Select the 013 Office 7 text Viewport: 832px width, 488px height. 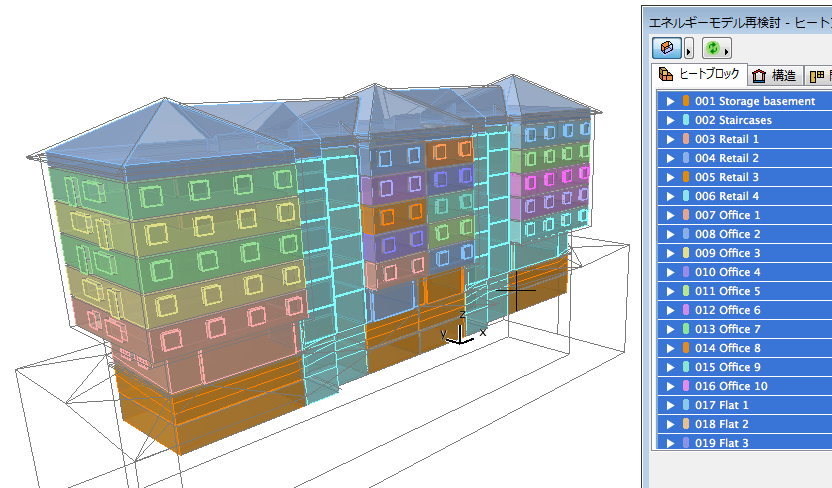click(x=727, y=329)
